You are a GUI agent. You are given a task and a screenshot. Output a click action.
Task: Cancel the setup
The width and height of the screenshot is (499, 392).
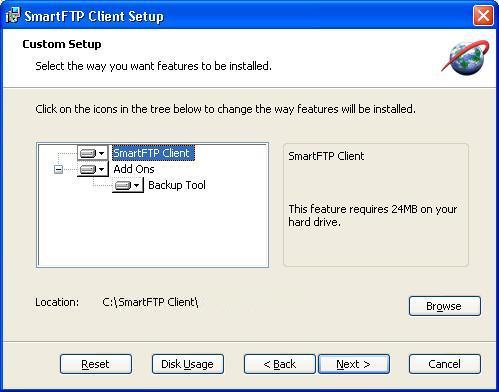pos(445,364)
